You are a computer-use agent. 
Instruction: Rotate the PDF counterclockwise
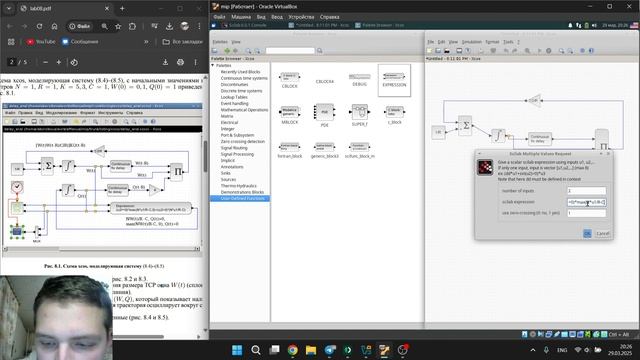click(x=74, y=62)
